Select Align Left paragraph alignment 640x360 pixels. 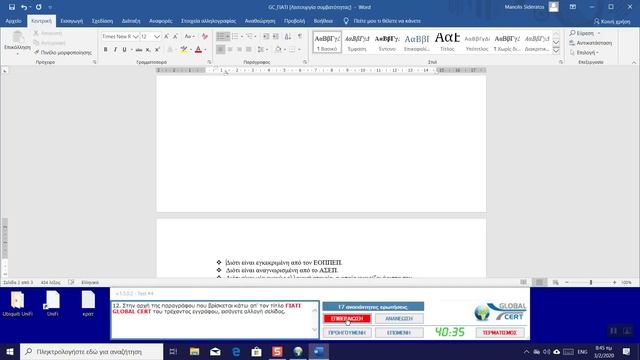click(220, 49)
